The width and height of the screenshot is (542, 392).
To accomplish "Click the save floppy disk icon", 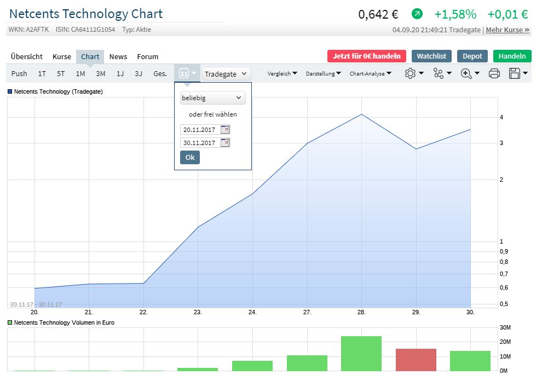I will click(x=515, y=73).
